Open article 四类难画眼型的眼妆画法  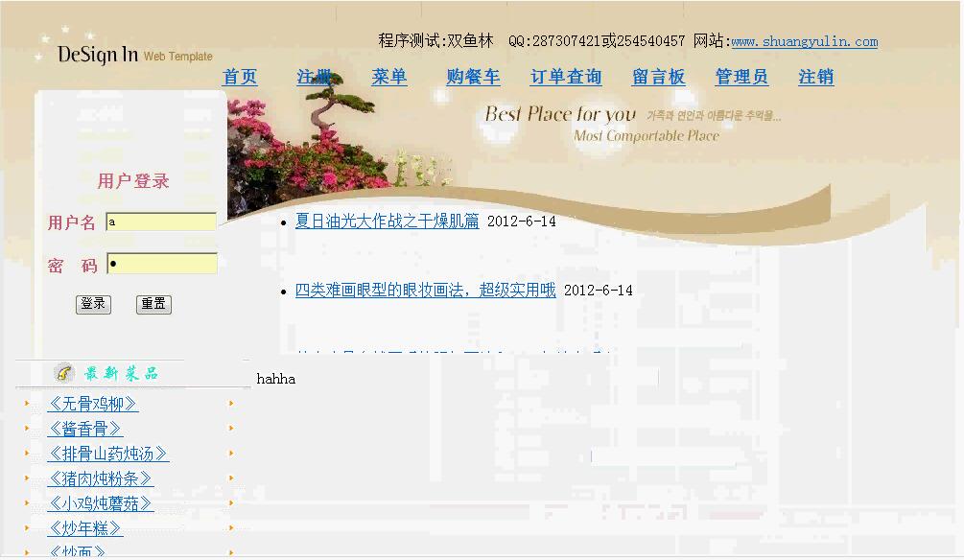coord(426,291)
